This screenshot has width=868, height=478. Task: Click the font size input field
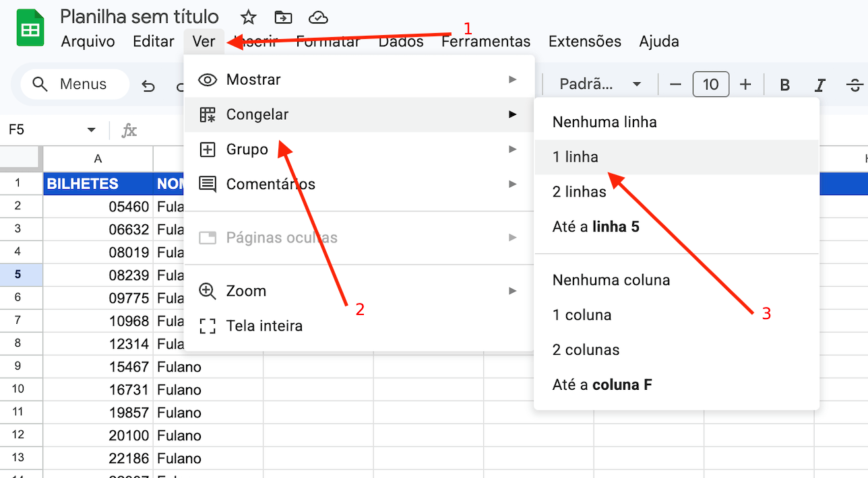click(710, 85)
